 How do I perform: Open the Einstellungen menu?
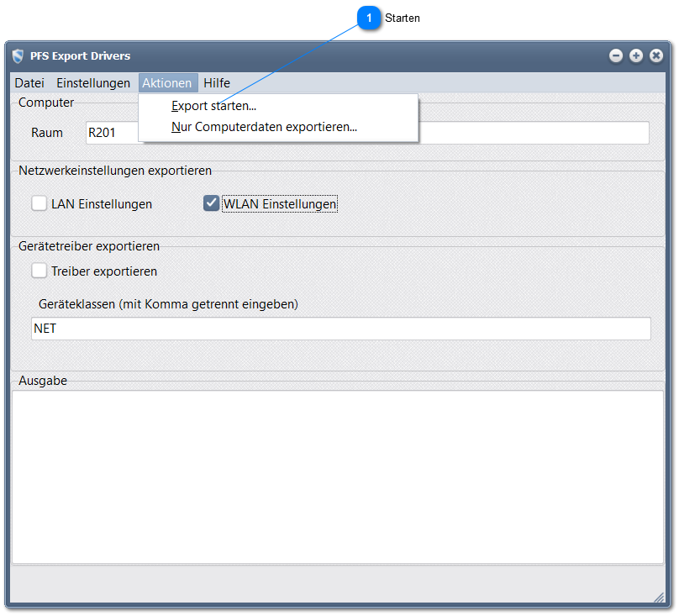click(x=93, y=83)
